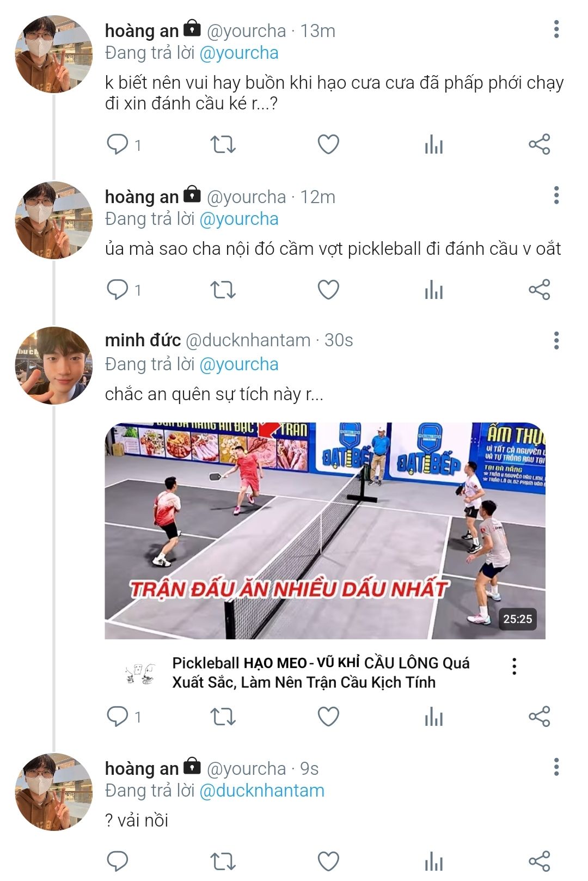This screenshot has height=881, width=588.
Task: Open the minh đức profile name
Action: (143, 340)
